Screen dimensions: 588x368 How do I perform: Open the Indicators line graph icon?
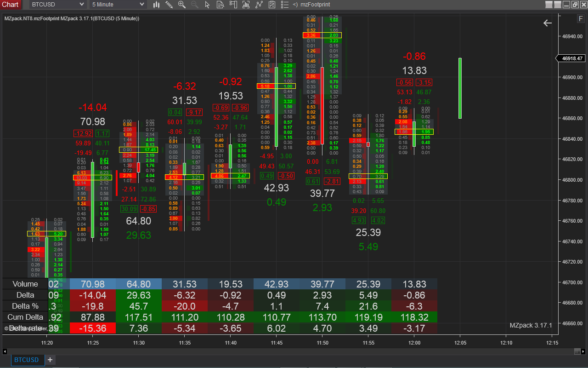pyautogui.click(x=259, y=5)
